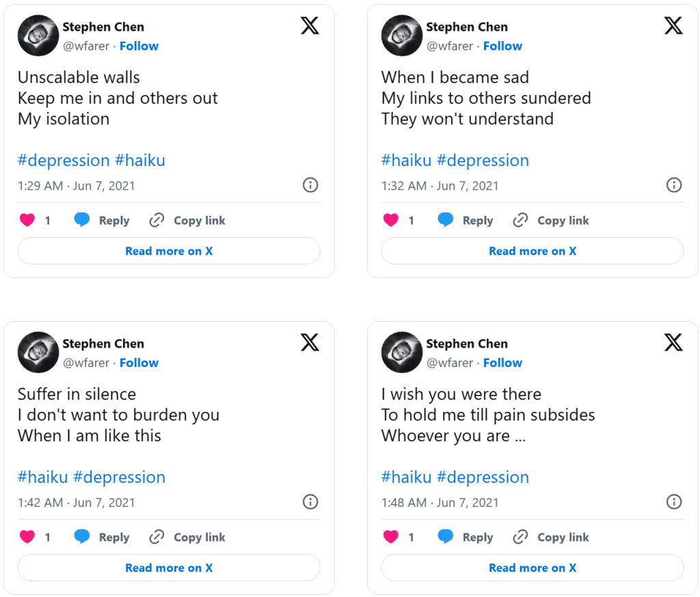This screenshot has width=700, height=597.
Task: Click the reply bubble on the "Suffer in silence" tweet
Action: click(x=82, y=537)
